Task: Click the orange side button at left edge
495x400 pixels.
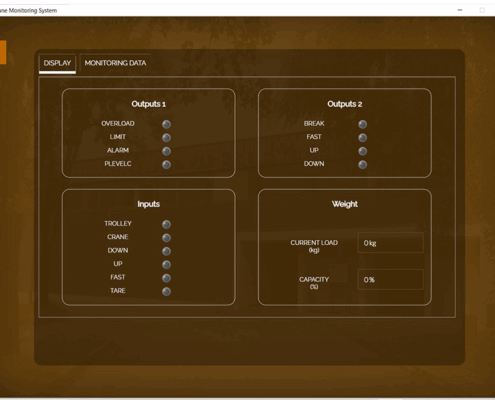Action: (3, 52)
